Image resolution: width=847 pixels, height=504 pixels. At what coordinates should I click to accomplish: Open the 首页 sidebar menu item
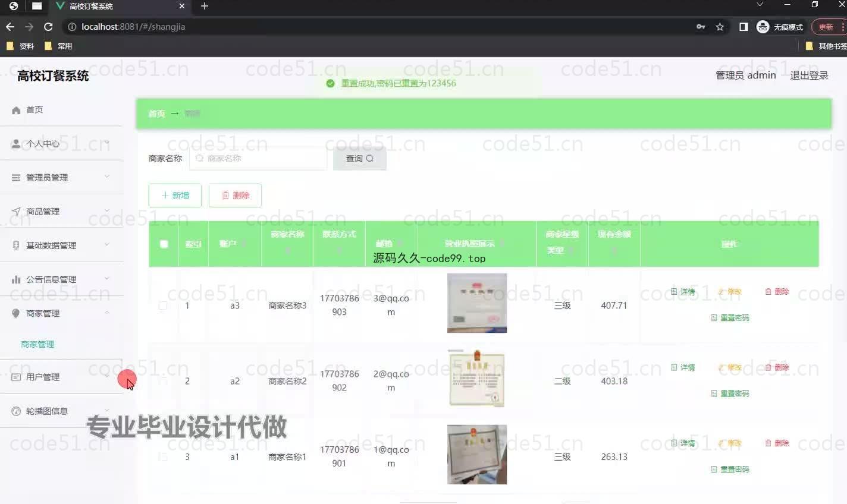tap(62, 110)
